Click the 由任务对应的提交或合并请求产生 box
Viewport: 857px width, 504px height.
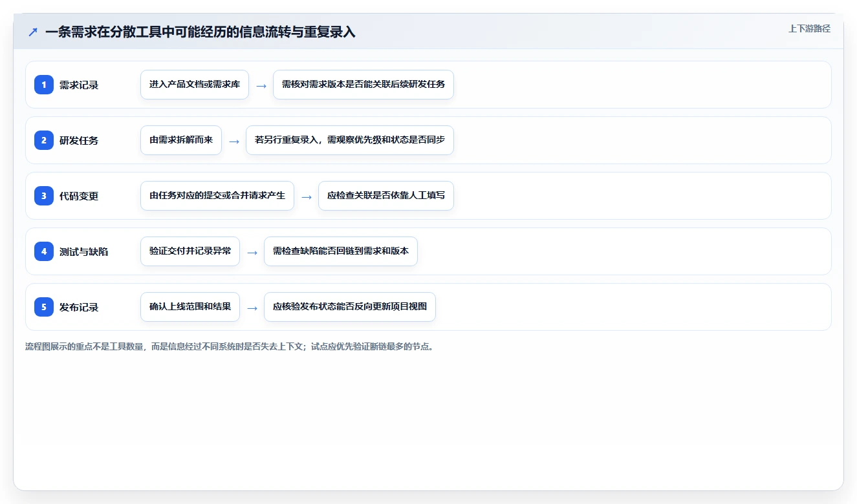coord(217,196)
